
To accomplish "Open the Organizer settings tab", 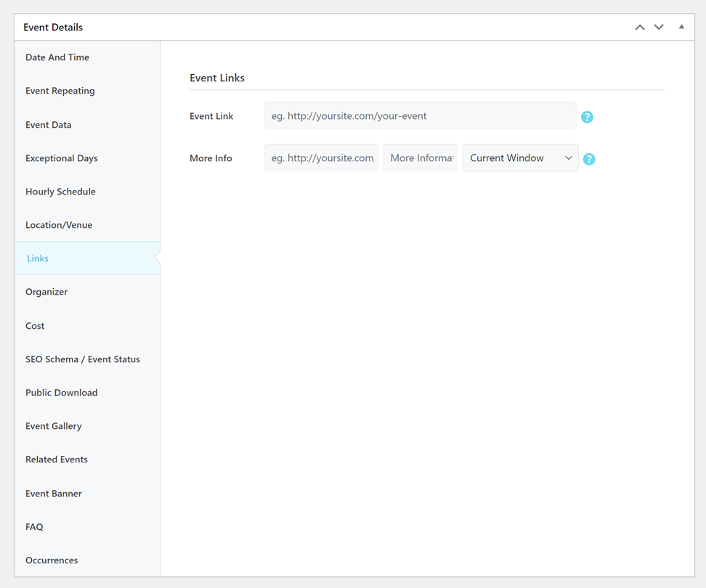I will 46,292.
